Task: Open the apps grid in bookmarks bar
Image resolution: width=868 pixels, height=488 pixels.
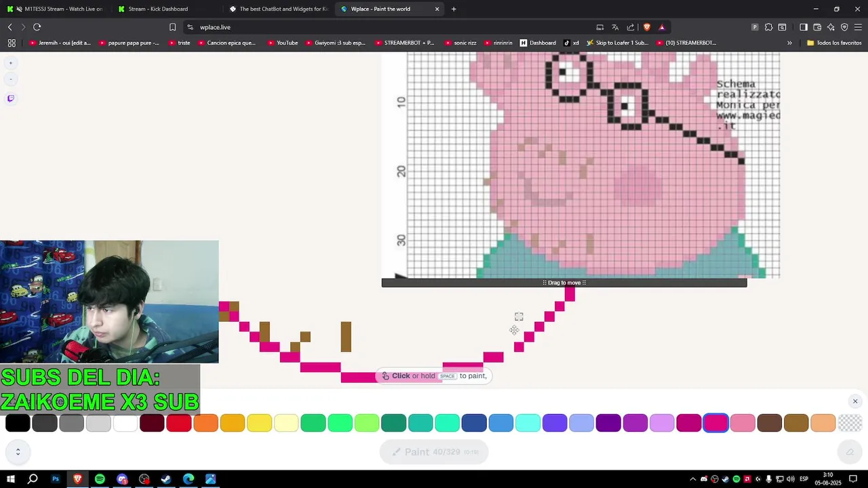Action: point(12,43)
